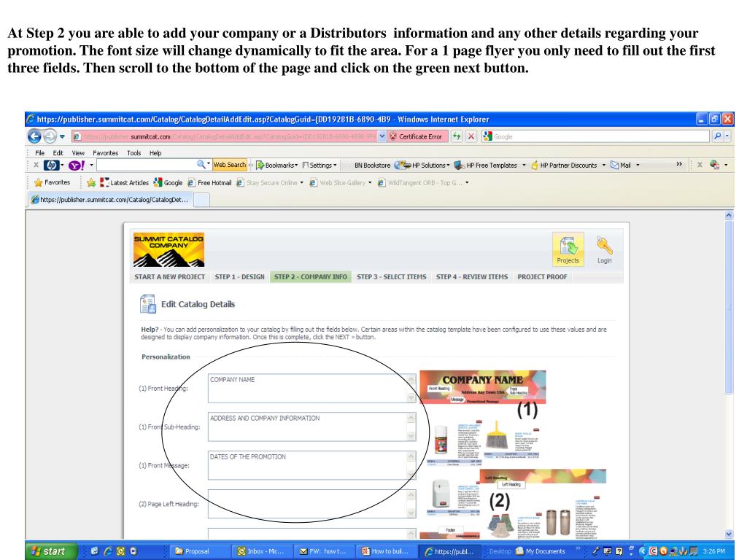
Task: Open the Edit menu
Action: pyautogui.click(x=58, y=153)
